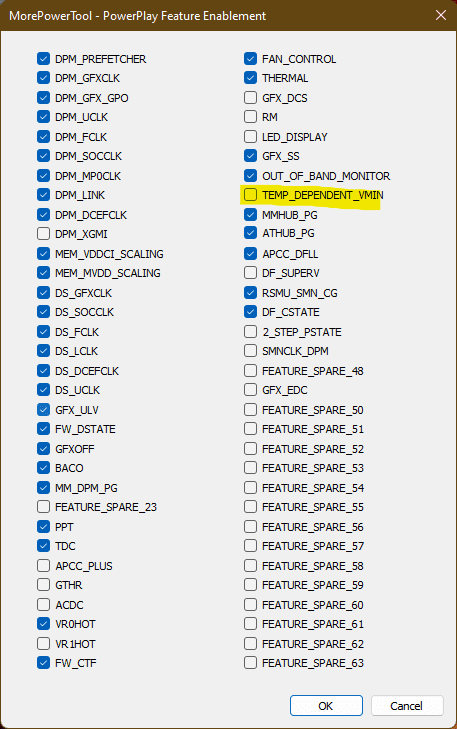Disable DPM_MP0CLK feature
The width and height of the screenshot is (457, 729).
[43, 176]
